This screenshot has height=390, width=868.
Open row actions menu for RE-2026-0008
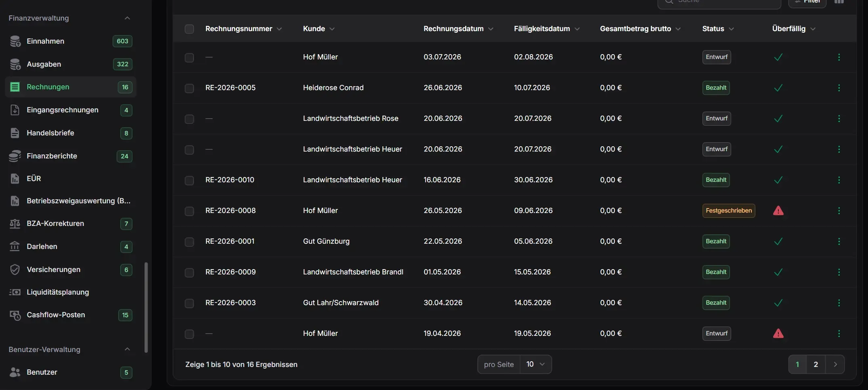(839, 211)
